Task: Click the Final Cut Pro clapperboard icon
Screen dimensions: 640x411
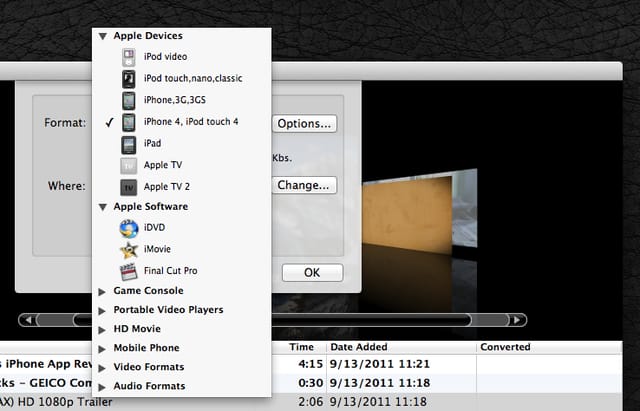Action: point(129,271)
